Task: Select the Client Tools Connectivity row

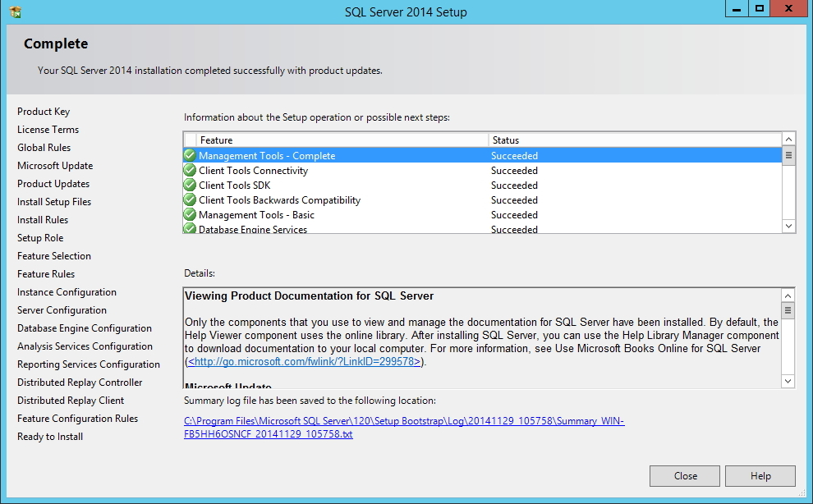Action: [483, 171]
